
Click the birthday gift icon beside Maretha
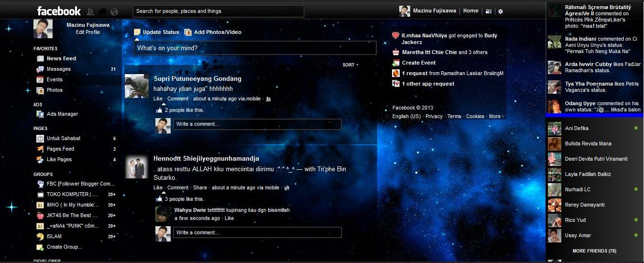pyautogui.click(x=395, y=52)
